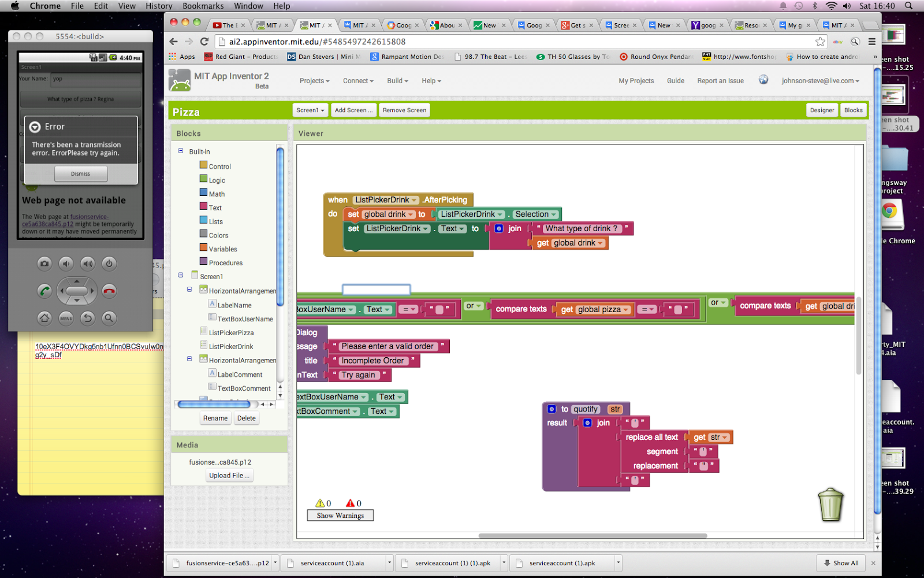
Task: Click the Upload File button
Action: (x=229, y=475)
